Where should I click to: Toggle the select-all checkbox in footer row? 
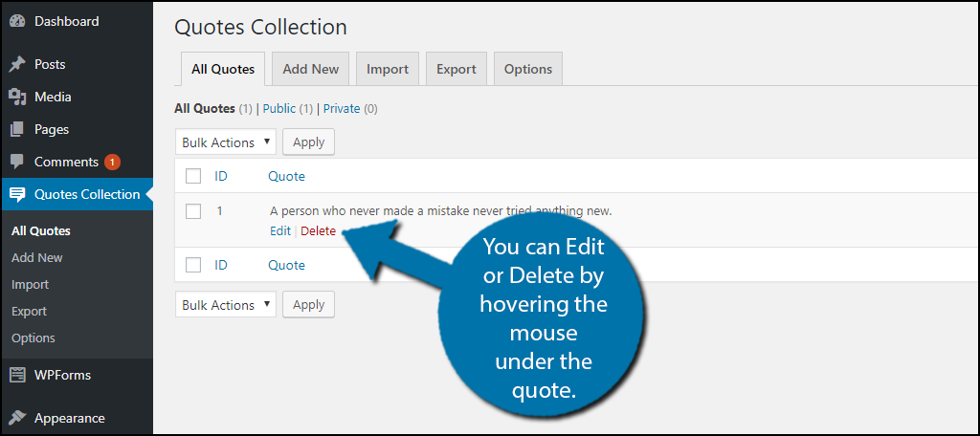[193, 265]
